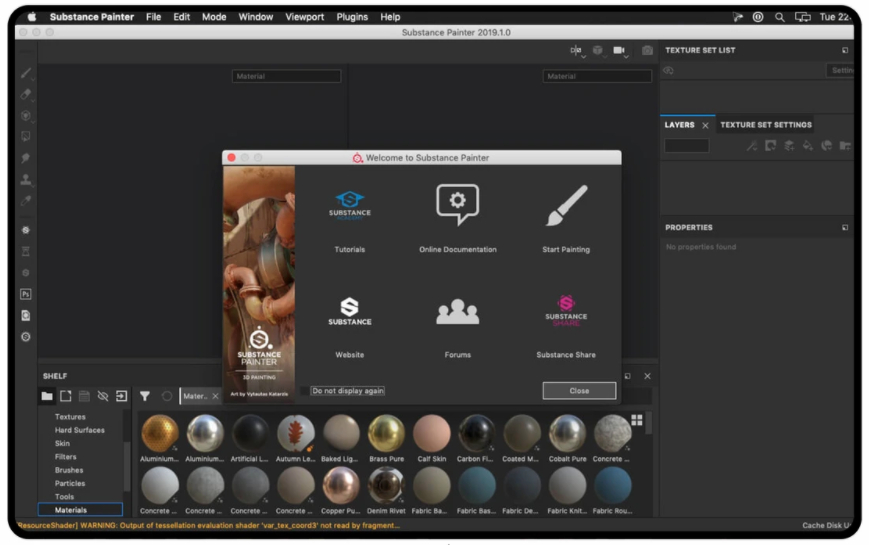Expand the Texture Set List panel
This screenshot has width=869, height=545.
pyautogui.click(x=845, y=50)
